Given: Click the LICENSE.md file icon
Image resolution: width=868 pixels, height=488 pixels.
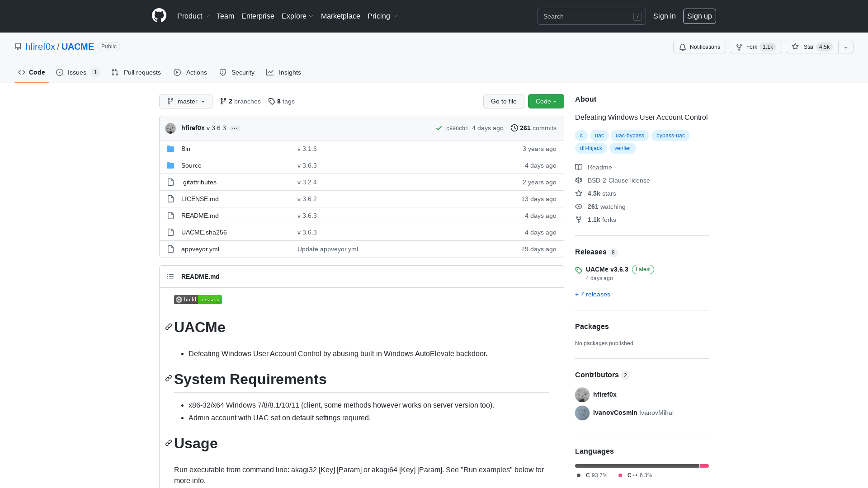Looking at the screenshot, I should click(x=170, y=199).
